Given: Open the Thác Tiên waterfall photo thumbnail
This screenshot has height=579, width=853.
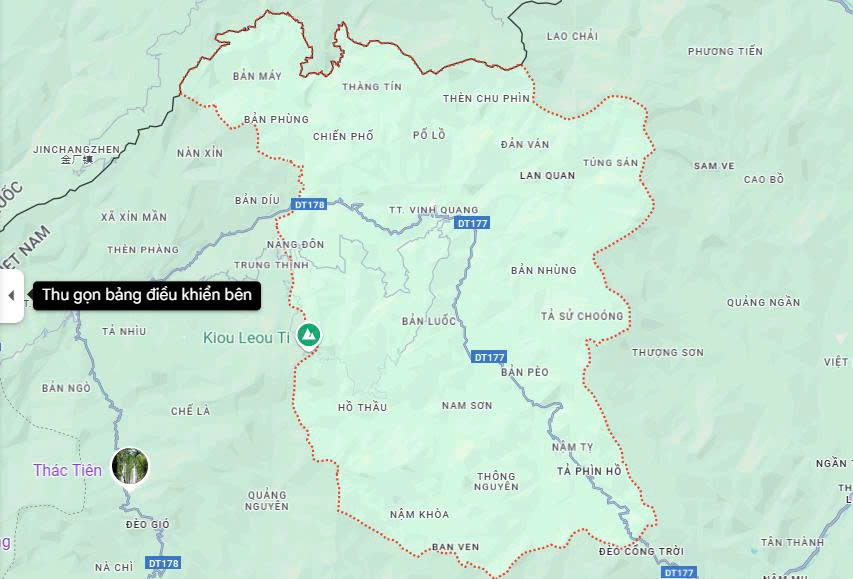Looking at the screenshot, I should pos(130,466).
